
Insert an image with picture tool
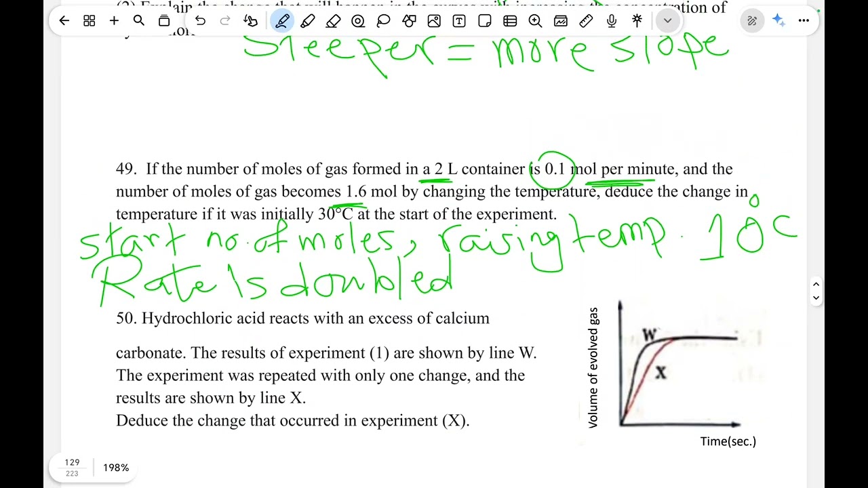(x=434, y=21)
